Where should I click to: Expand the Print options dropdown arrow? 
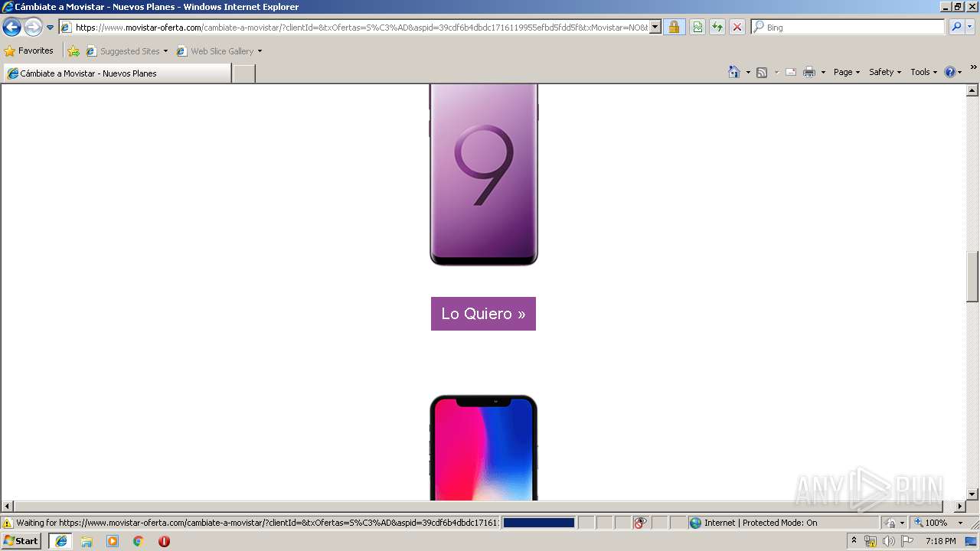[823, 72]
